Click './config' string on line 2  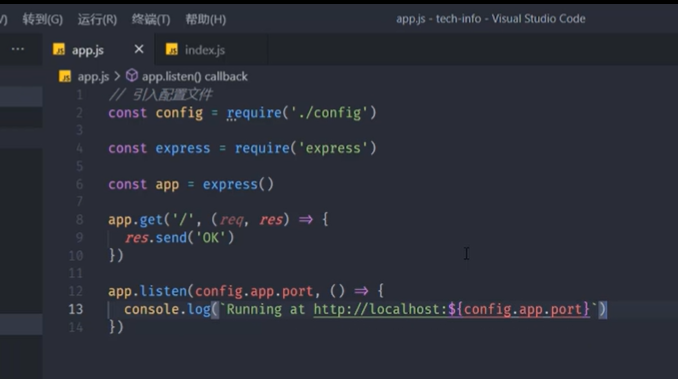(x=329, y=113)
